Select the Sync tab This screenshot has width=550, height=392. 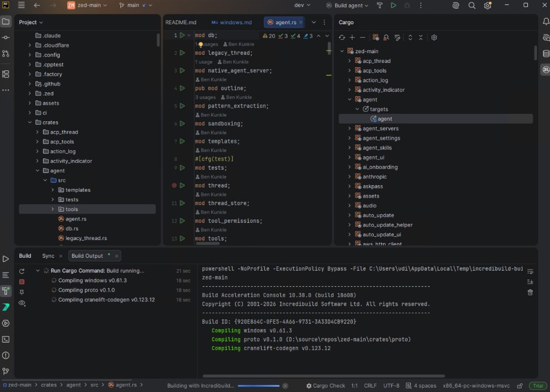48,256
